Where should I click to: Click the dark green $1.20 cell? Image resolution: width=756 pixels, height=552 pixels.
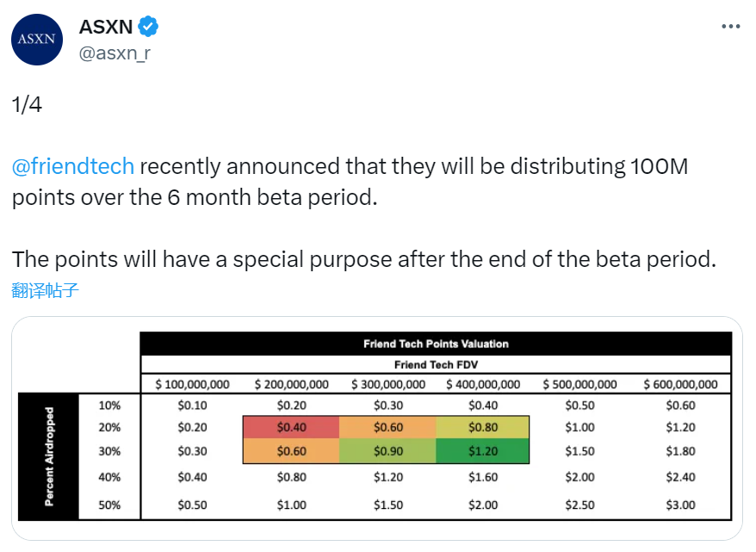point(483,450)
